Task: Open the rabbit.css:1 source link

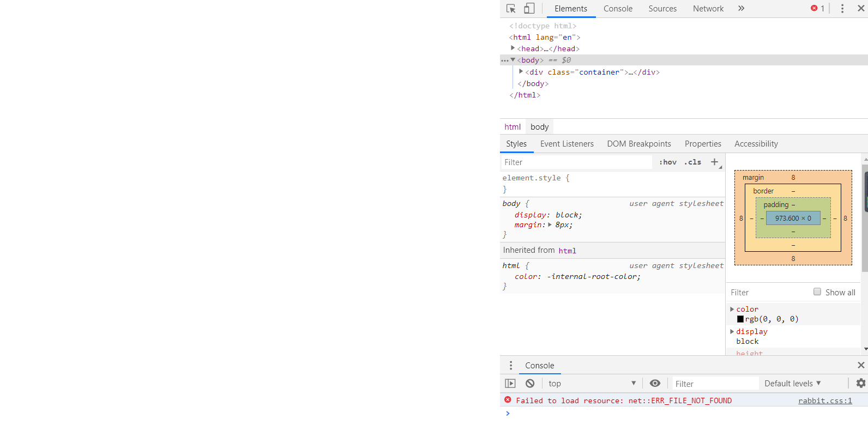Action: pos(825,401)
